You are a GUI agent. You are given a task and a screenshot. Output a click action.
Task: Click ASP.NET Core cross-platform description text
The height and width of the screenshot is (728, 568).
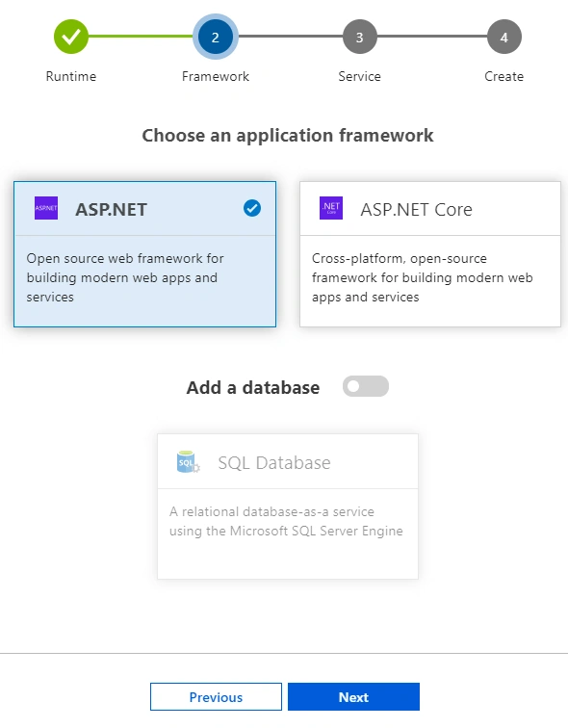(x=423, y=277)
